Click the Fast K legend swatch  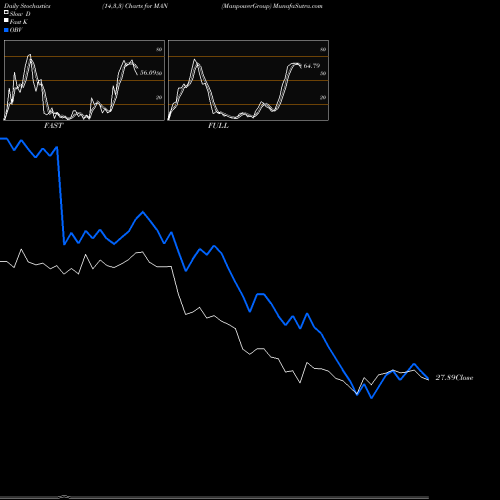click(x=6, y=21)
